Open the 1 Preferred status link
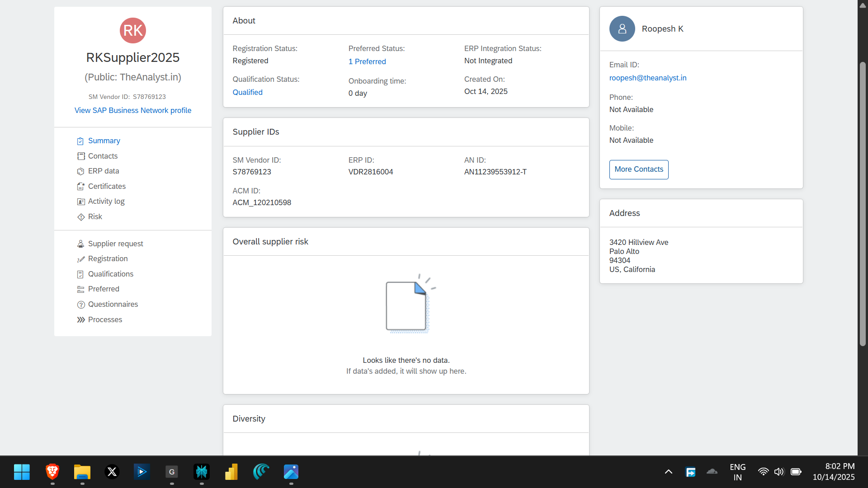This screenshot has width=868, height=488. pyautogui.click(x=367, y=61)
